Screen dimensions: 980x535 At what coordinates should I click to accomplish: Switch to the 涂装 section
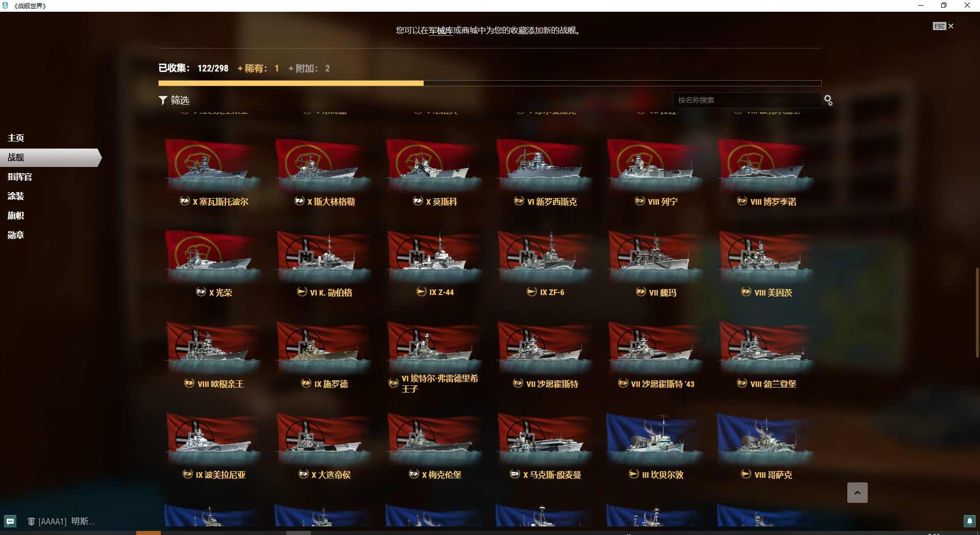[16, 196]
